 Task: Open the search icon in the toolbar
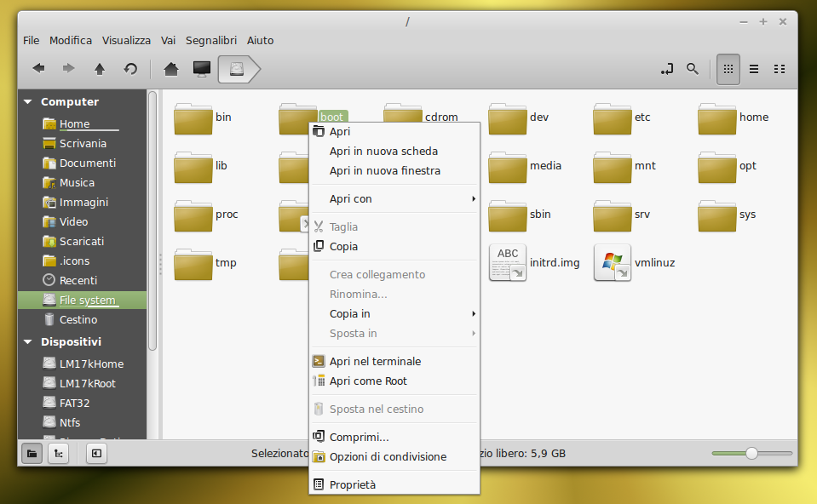(x=693, y=69)
